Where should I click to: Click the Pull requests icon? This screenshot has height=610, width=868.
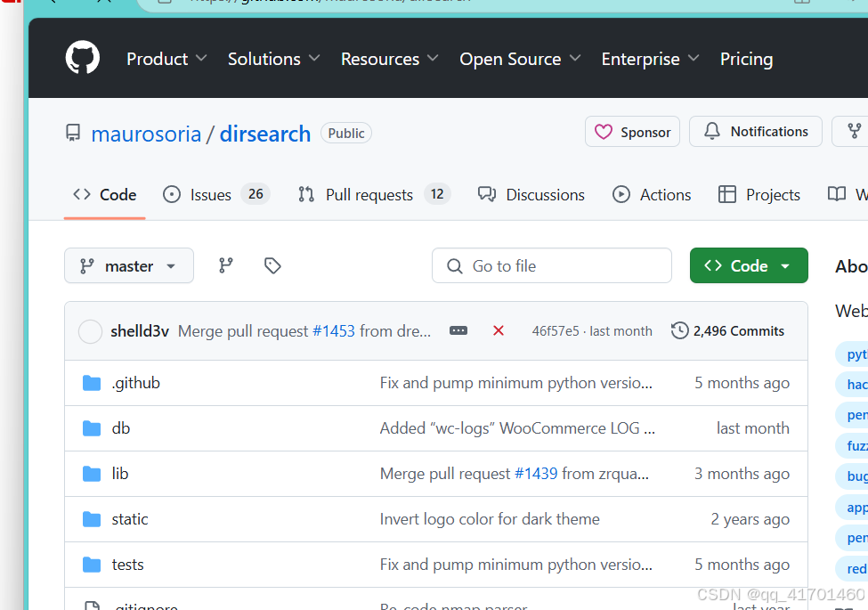point(306,195)
